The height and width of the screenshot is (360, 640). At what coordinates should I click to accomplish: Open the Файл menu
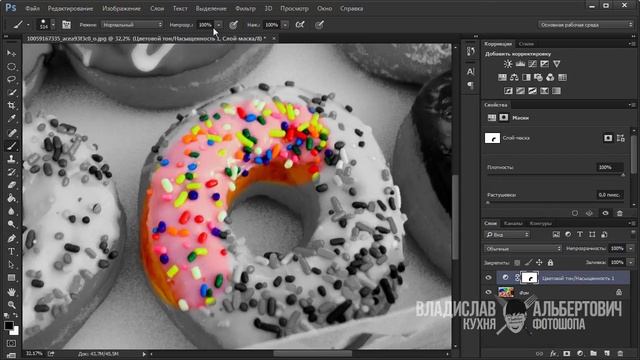point(32,8)
